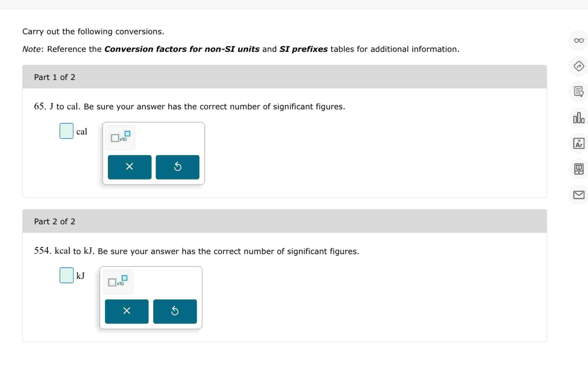588x369 pixels.
Task: Activate the exponent superscript box in Part 2 palette
Action: pyautogui.click(x=124, y=278)
